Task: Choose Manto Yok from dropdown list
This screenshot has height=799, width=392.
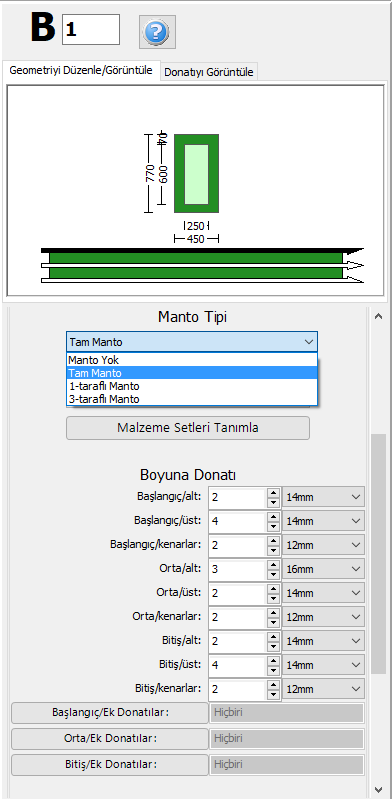Action: [x=192, y=360]
